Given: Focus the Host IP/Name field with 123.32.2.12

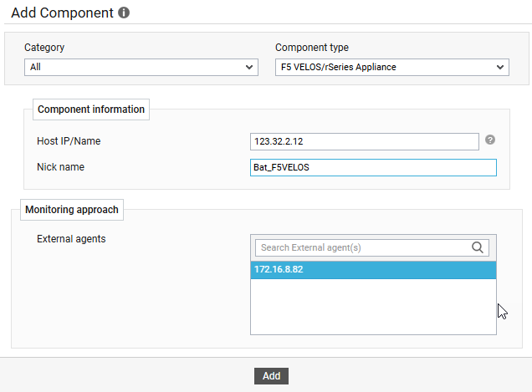Looking at the screenshot, I should [x=364, y=141].
